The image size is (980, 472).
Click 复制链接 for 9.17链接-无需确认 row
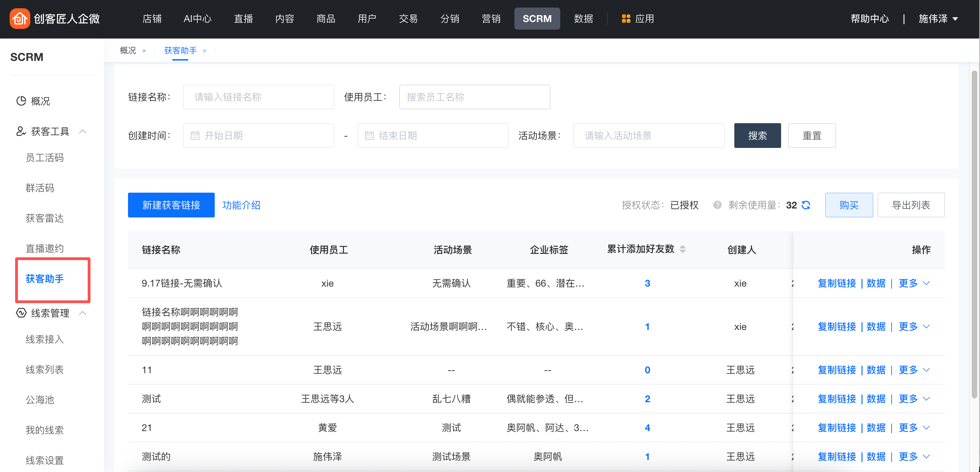point(837,283)
